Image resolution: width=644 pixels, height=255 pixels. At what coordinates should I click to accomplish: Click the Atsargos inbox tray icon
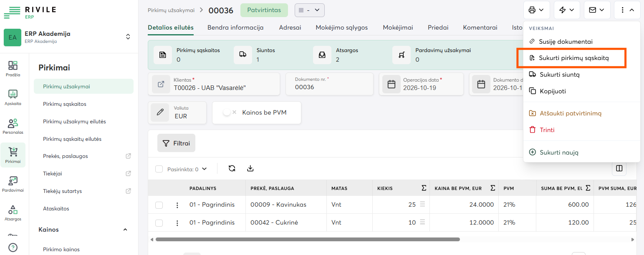coord(322,55)
